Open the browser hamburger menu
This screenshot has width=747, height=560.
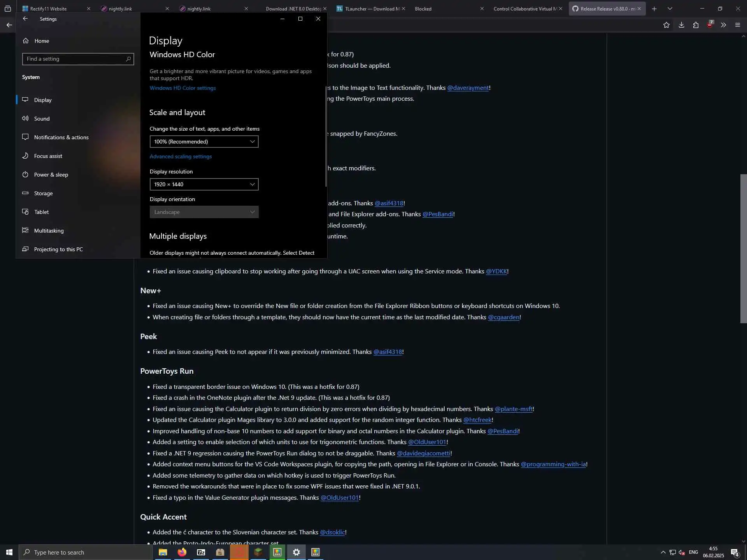(737, 25)
